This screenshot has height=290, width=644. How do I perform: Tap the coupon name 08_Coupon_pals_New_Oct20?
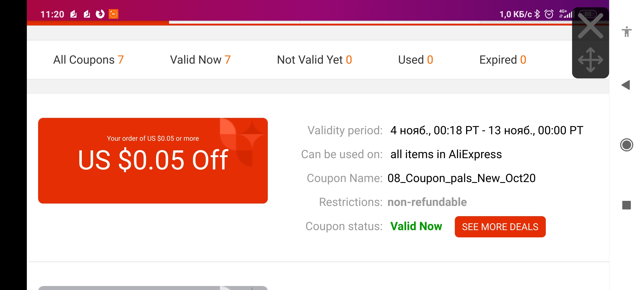(x=462, y=178)
